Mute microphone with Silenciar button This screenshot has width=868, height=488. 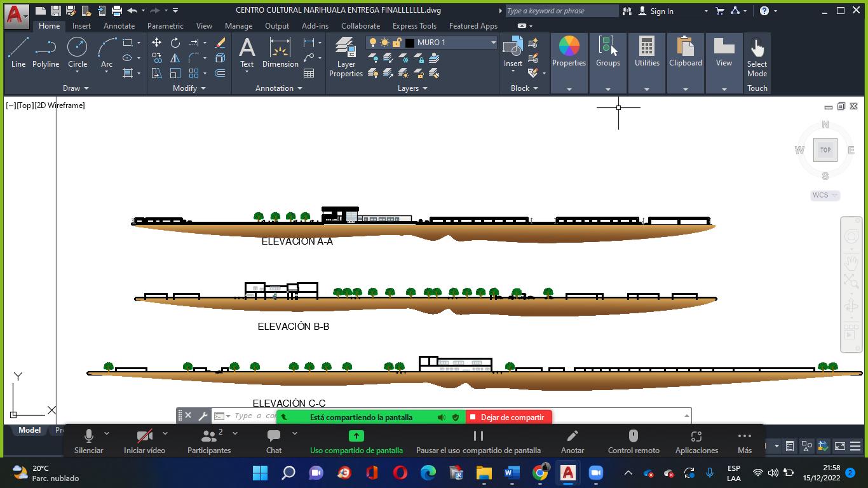click(88, 442)
